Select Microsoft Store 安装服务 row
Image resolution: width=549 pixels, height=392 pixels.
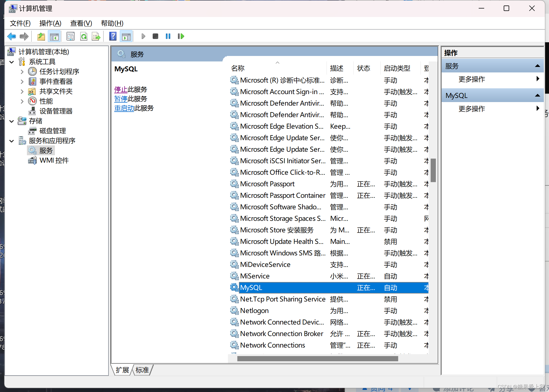tap(329, 230)
